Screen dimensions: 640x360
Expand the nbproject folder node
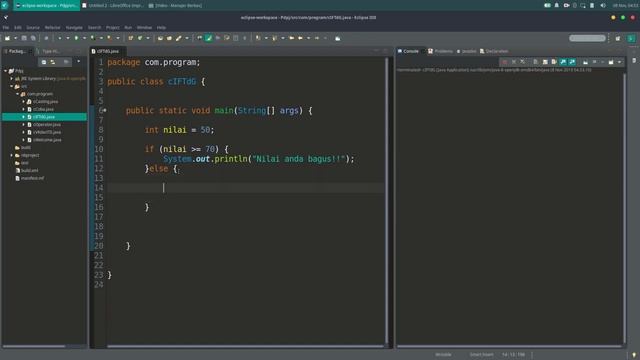coord(11,155)
